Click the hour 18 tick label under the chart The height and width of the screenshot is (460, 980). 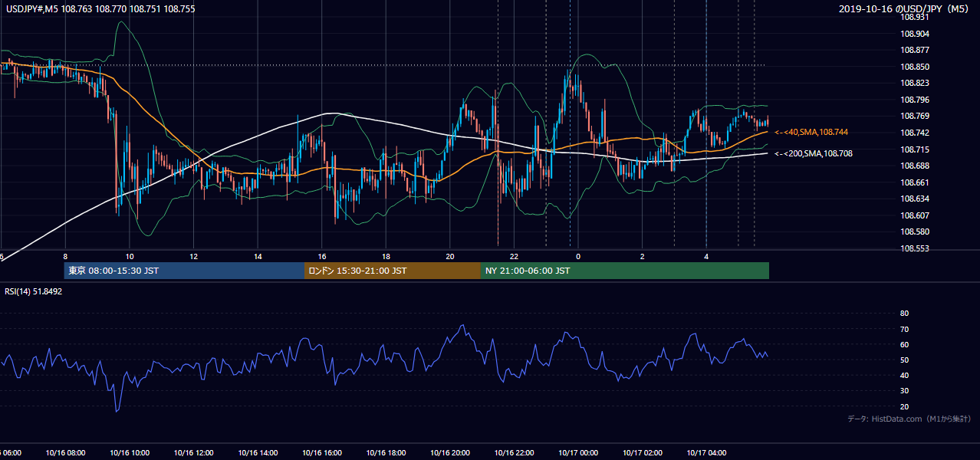click(x=386, y=257)
